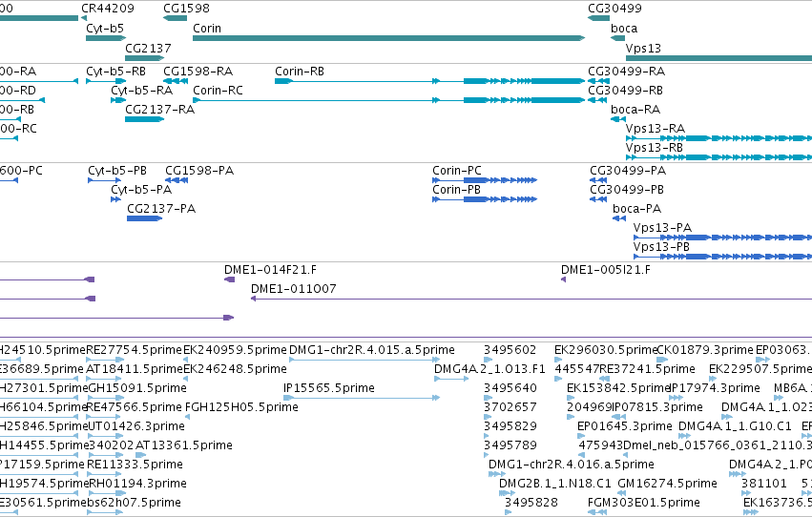Click the Vps13-PB protein label
The image size is (812, 517).
click(x=661, y=247)
